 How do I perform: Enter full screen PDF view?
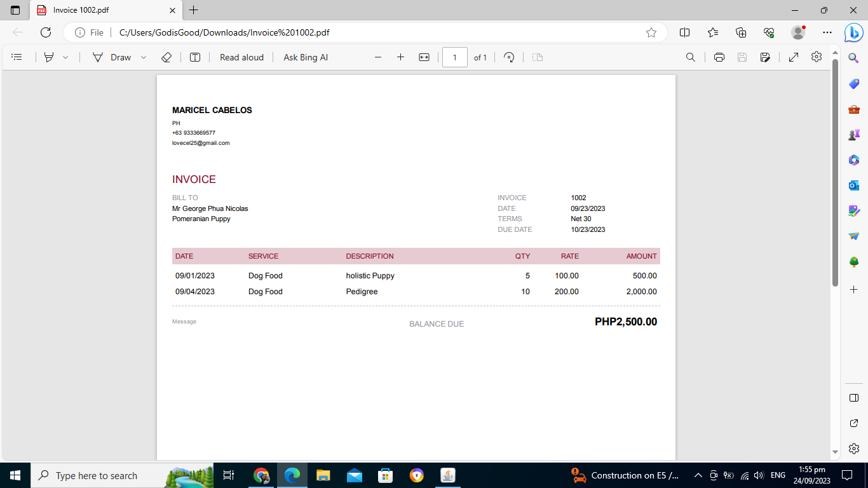pyautogui.click(x=794, y=57)
